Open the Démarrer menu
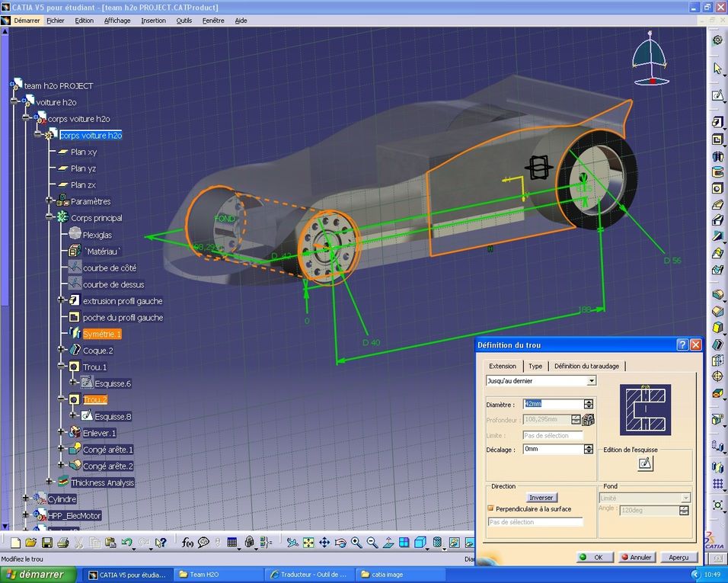Screen dimensions: 728x583 (27, 21)
